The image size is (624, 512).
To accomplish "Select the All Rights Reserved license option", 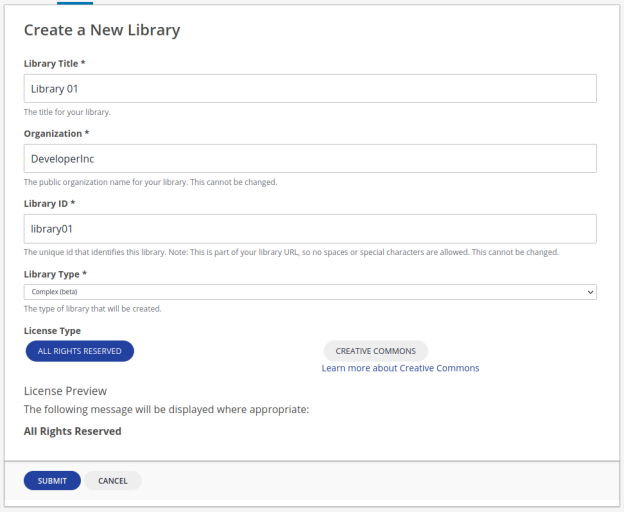I will coord(80,351).
